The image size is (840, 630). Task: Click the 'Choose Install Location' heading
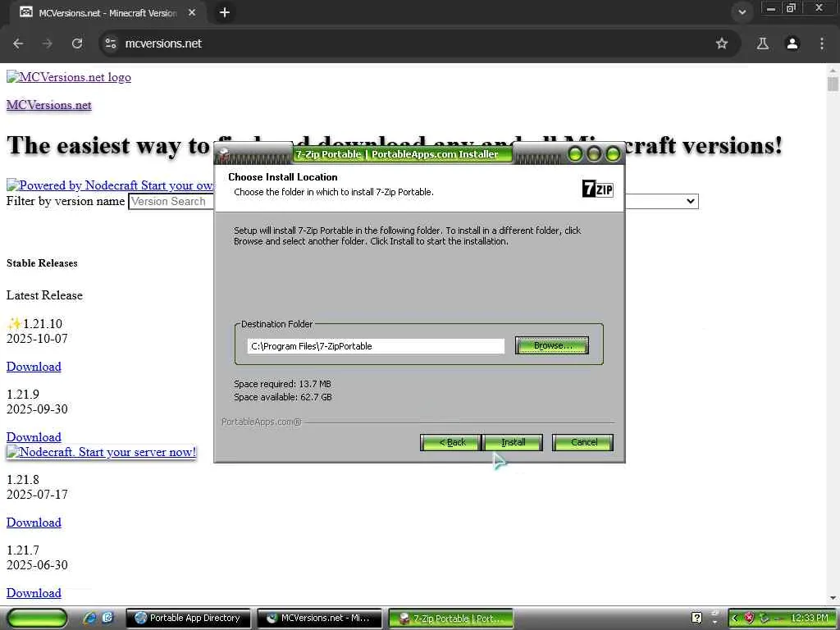[283, 177]
